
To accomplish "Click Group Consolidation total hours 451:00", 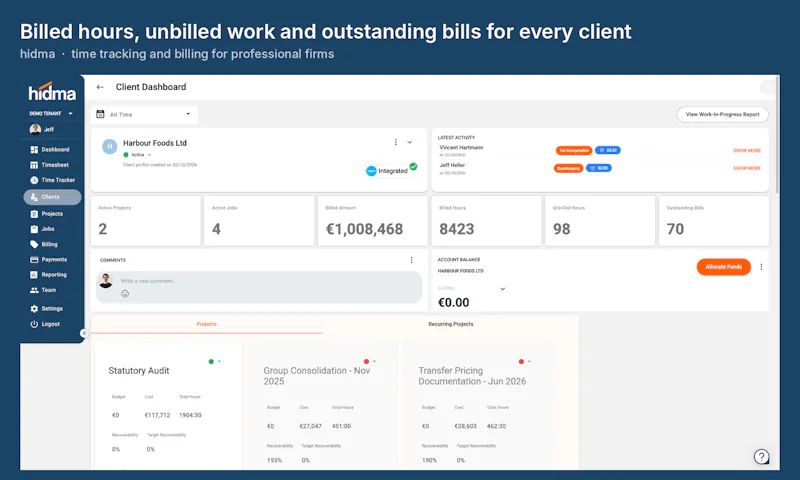I will (x=341, y=426).
